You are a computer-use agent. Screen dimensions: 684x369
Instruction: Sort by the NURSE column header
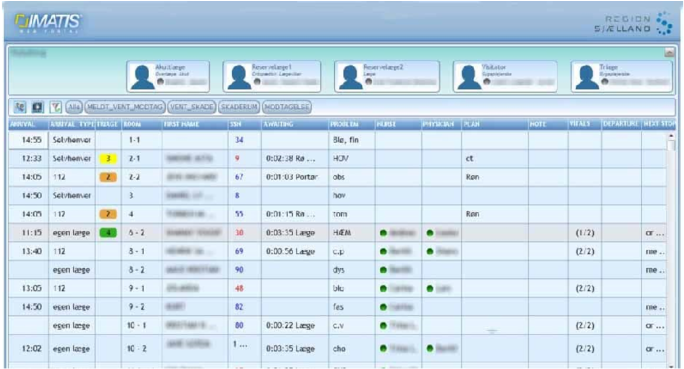point(398,124)
